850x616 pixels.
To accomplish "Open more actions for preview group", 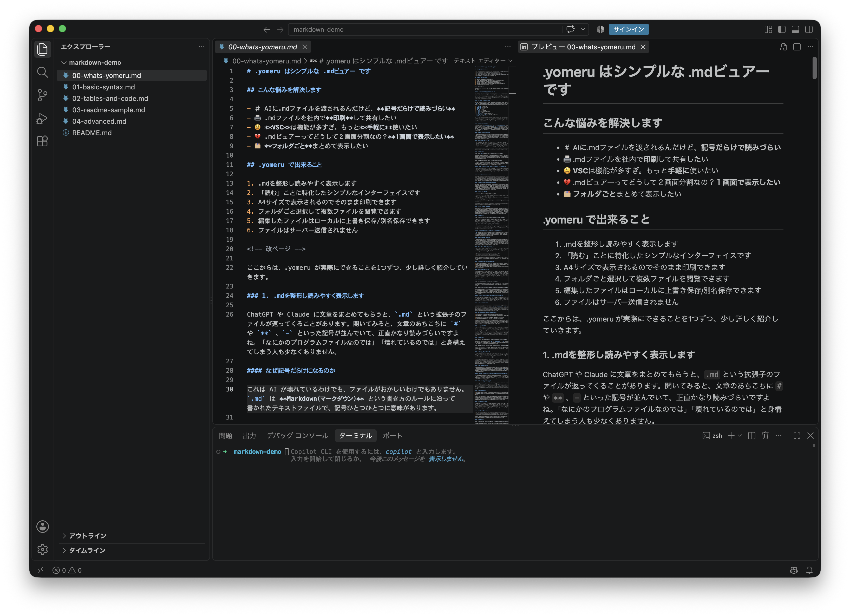I will (810, 47).
